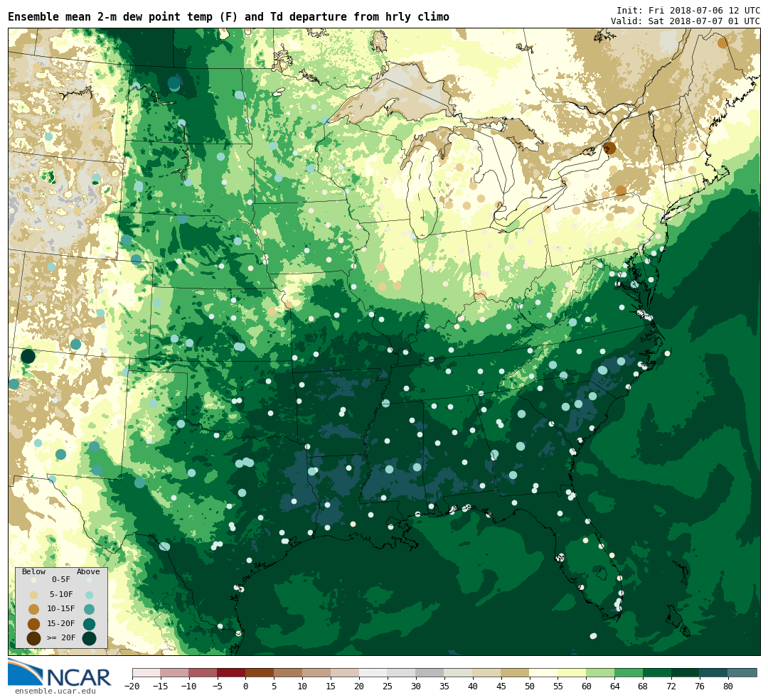Click the dark teal station dot in northwest North Dakota
This screenshot has height=700, width=768.
tap(174, 82)
